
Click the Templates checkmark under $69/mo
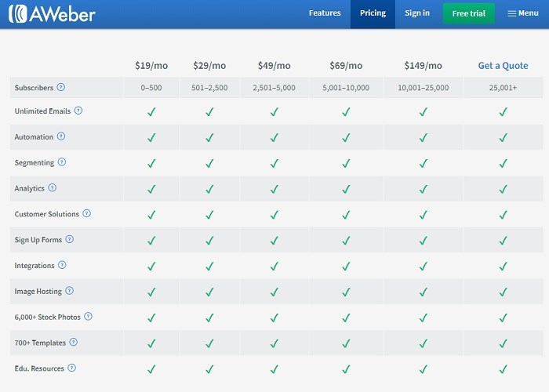(x=346, y=343)
